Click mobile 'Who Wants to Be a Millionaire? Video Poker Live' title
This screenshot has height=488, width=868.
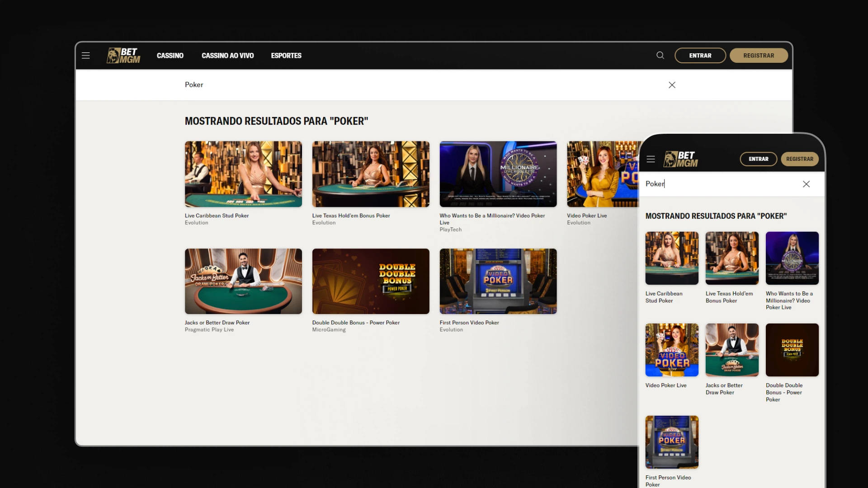[789, 300]
